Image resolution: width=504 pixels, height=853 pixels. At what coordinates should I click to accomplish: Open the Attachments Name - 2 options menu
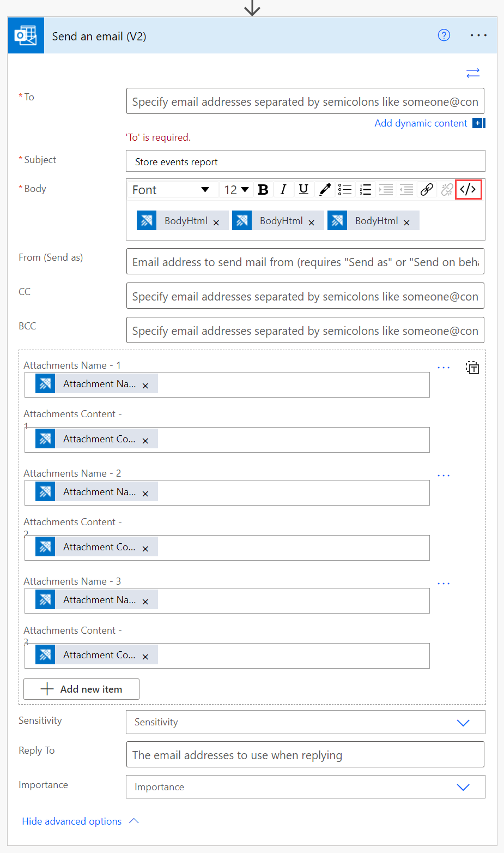444,474
